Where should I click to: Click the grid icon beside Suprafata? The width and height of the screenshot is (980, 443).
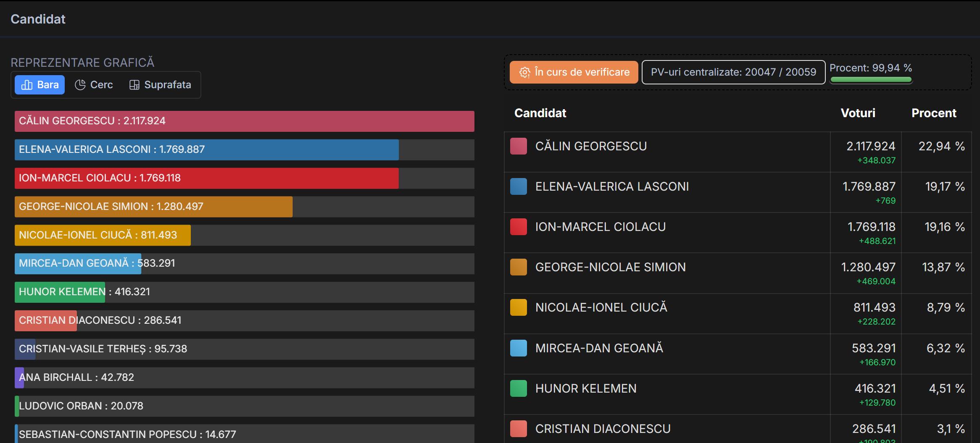[134, 85]
